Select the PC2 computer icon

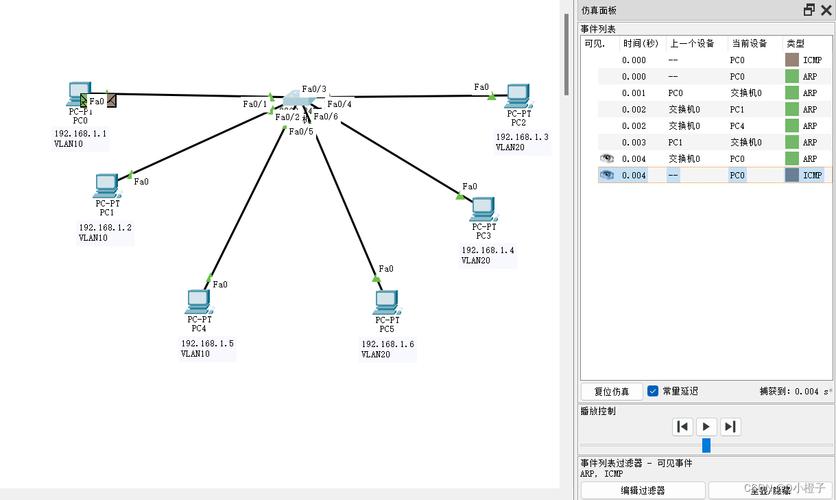pyautogui.click(x=519, y=96)
